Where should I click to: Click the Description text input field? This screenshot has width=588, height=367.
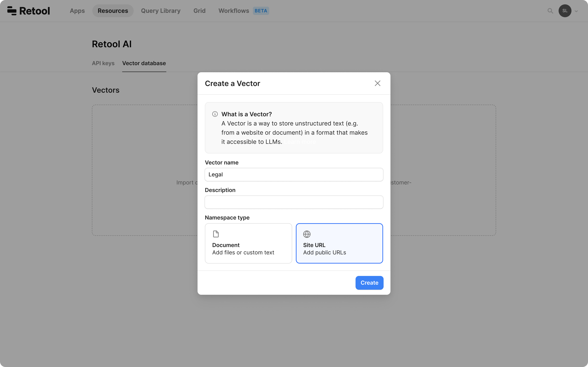(x=294, y=202)
